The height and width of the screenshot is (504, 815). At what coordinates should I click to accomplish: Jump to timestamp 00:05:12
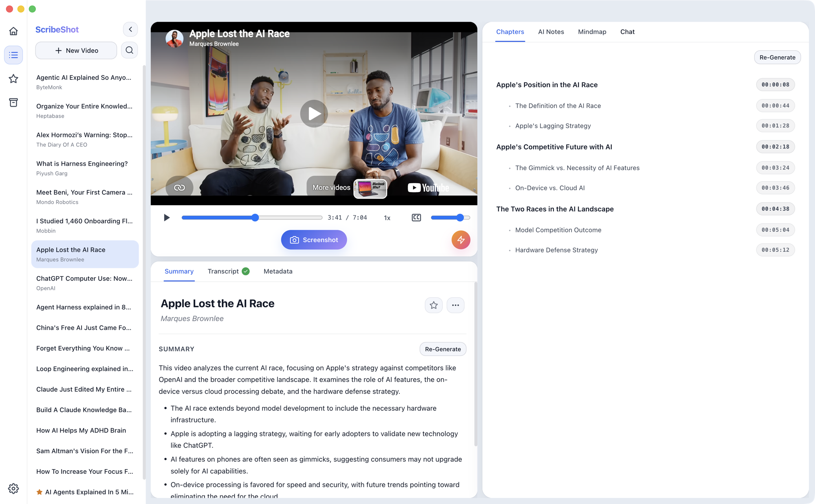(775, 250)
